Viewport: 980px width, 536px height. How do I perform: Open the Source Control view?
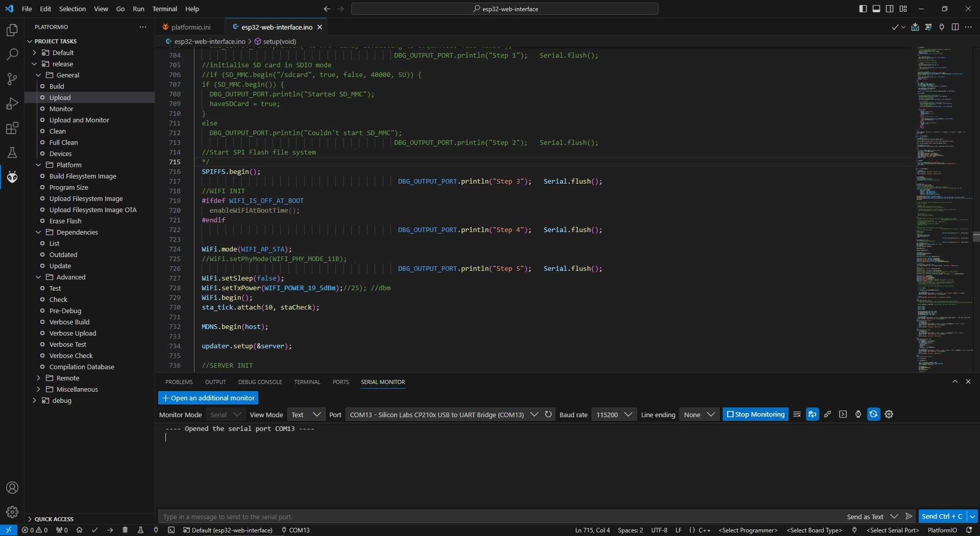pos(12,79)
